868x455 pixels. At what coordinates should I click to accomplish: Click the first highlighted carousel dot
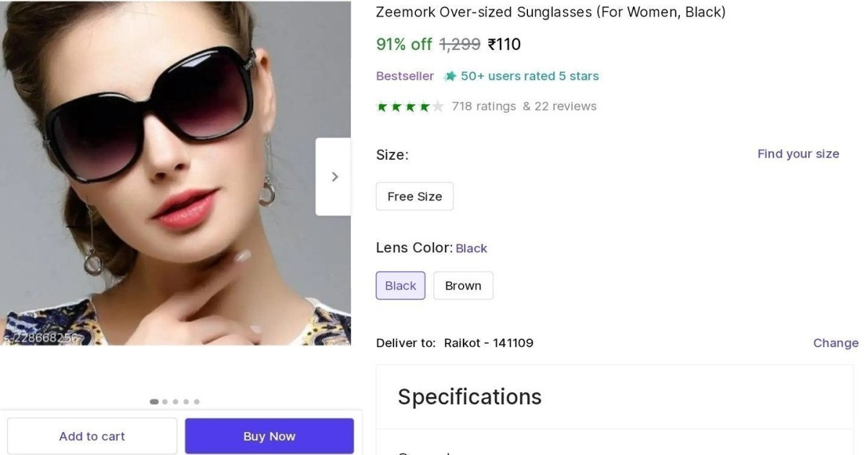(x=153, y=401)
